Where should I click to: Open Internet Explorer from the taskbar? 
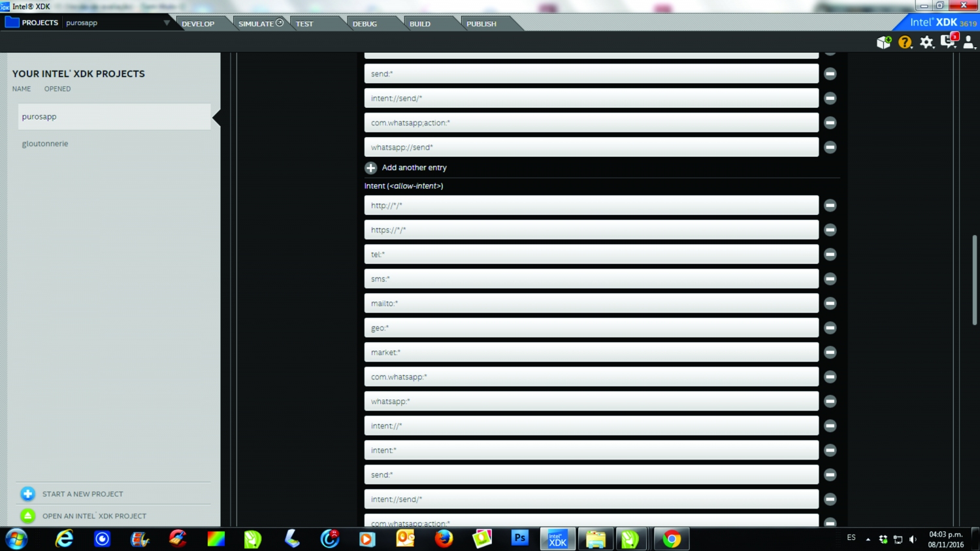[64, 539]
